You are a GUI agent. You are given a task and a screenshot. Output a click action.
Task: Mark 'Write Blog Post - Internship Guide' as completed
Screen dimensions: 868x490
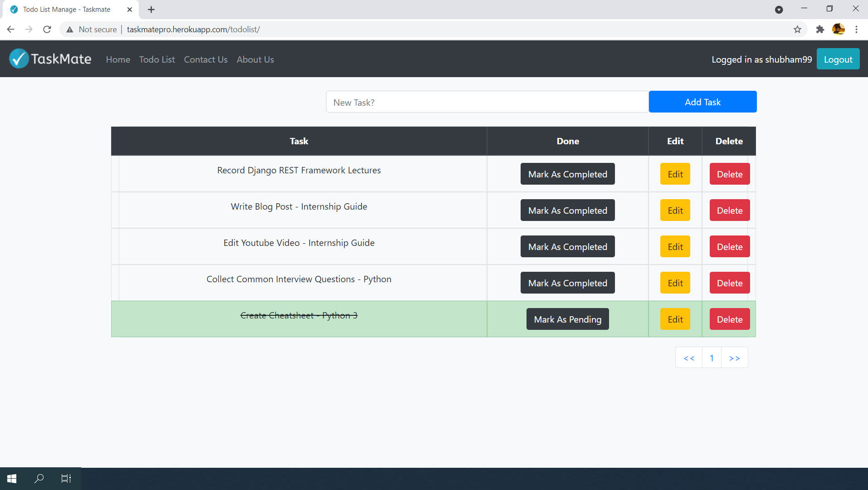567,210
